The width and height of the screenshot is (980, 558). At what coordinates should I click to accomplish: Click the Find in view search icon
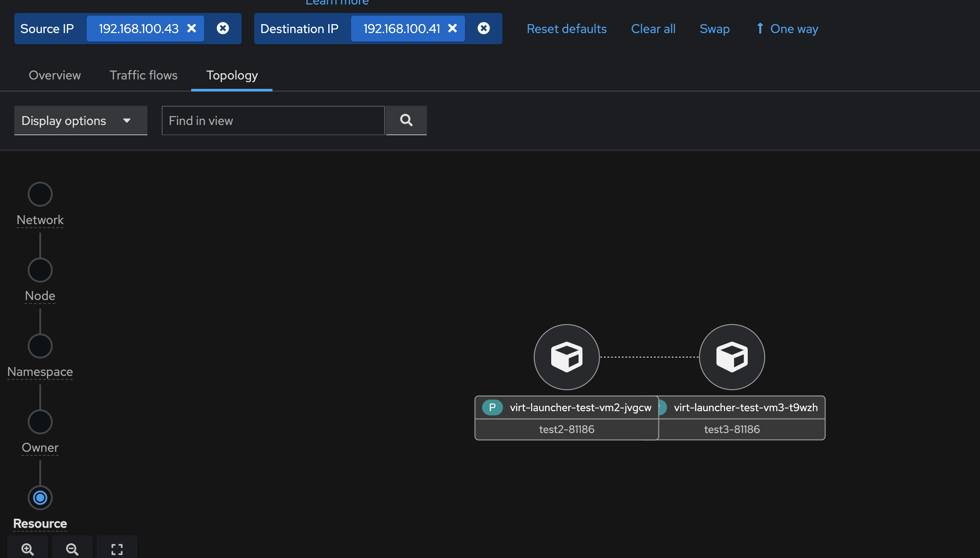point(406,121)
